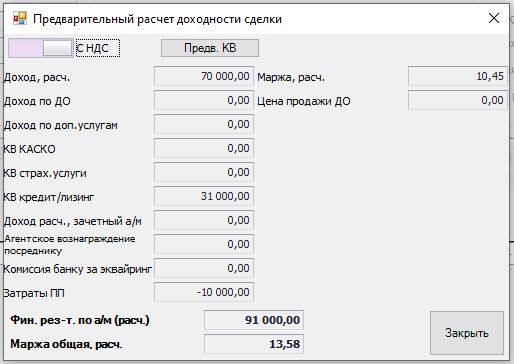Select the Доход по доп.услугам value field
This screenshot has width=514, height=364.
pyautogui.click(x=204, y=124)
